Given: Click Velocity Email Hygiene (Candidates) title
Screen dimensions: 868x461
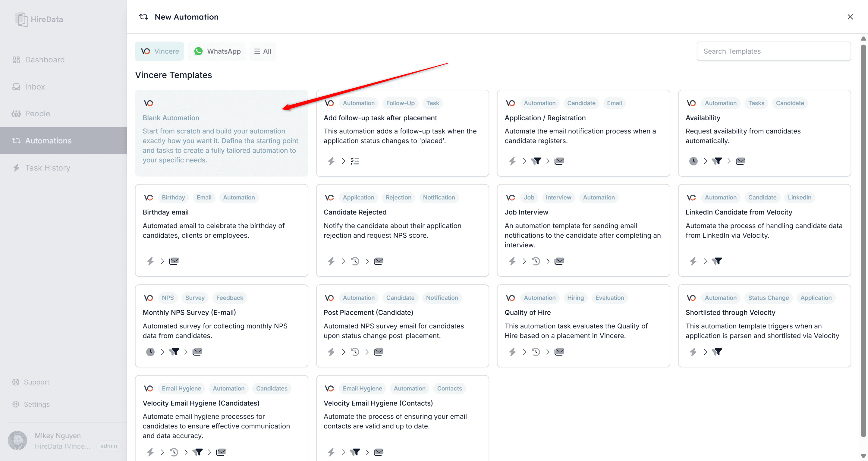Looking at the screenshot, I should [201, 403].
